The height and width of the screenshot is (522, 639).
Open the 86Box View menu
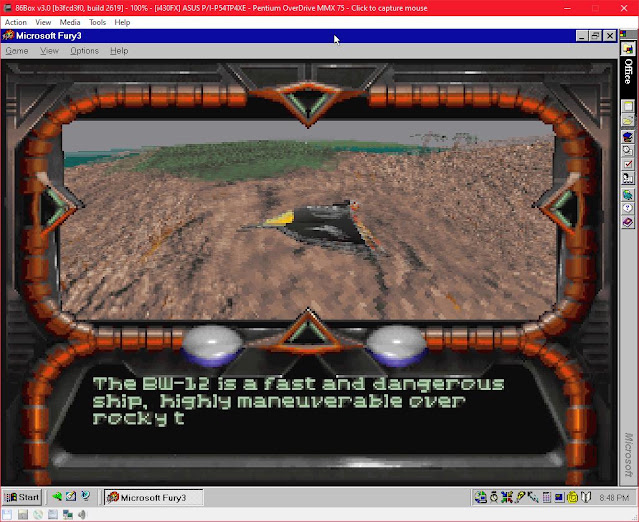[43, 22]
